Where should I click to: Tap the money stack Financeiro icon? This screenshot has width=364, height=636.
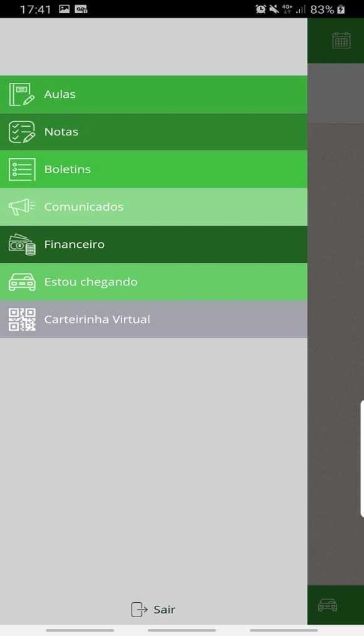click(22, 245)
